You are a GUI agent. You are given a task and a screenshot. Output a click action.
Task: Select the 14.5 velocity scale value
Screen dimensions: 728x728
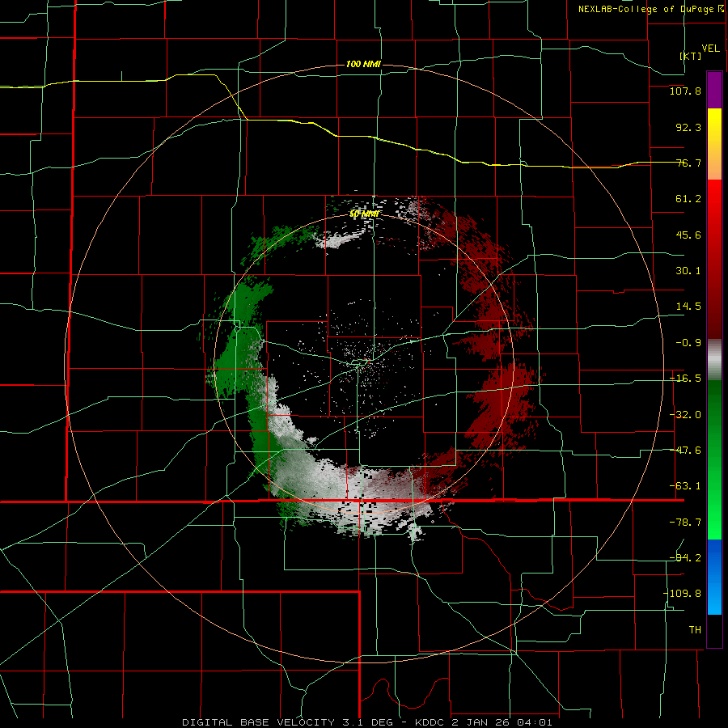coord(688,307)
